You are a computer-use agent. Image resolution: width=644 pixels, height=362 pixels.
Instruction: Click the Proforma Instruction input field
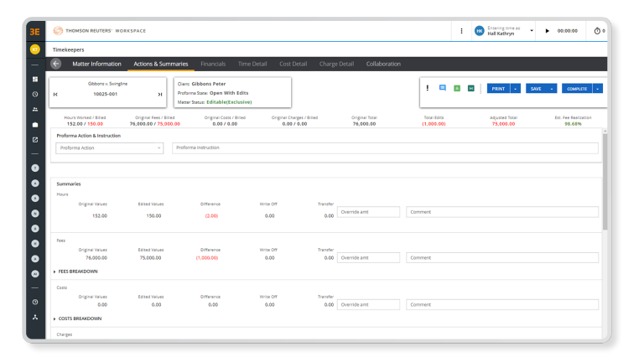pos(385,147)
